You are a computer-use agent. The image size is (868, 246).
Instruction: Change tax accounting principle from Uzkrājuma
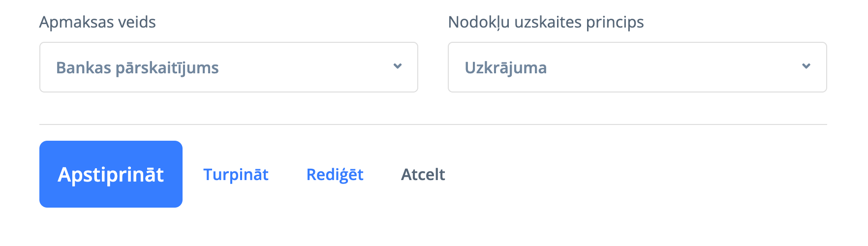pos(637,67)
